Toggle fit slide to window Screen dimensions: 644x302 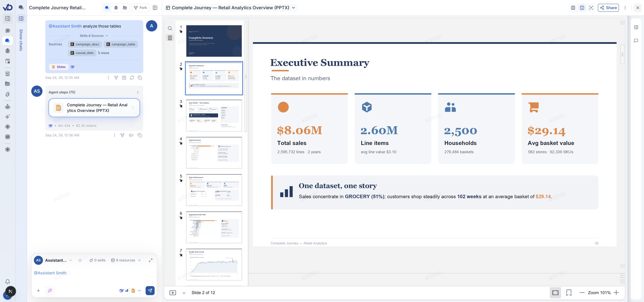tap(555, 293)
